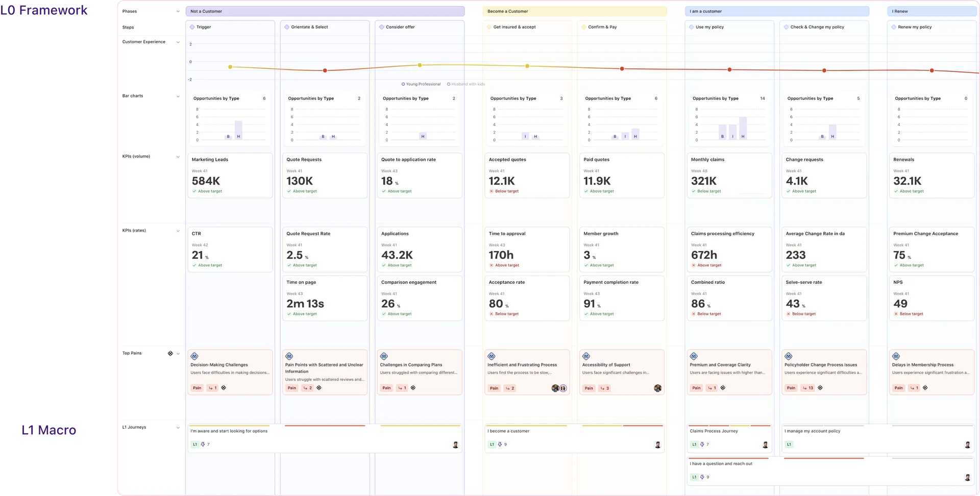Image resolution: width=980 pixels, height=496 pixels.
Task: Open the I'm aware and start looking journey
Action: 325,438
